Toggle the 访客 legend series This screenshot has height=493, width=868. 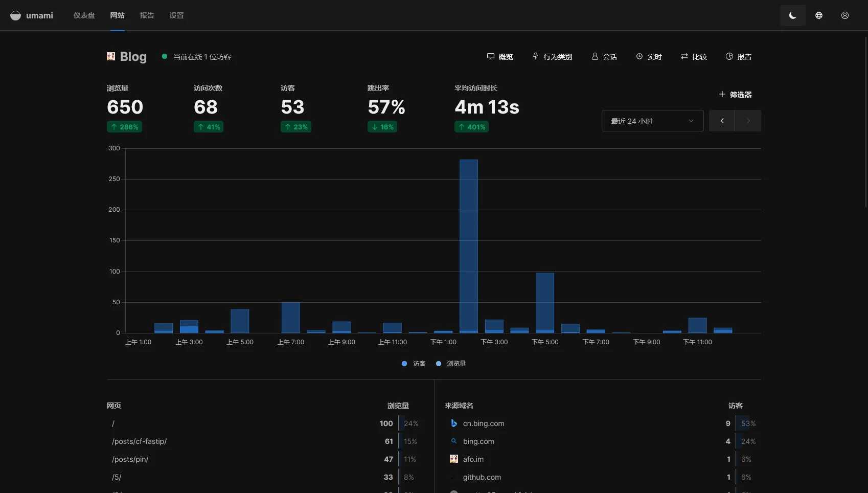tap(414, 364)
